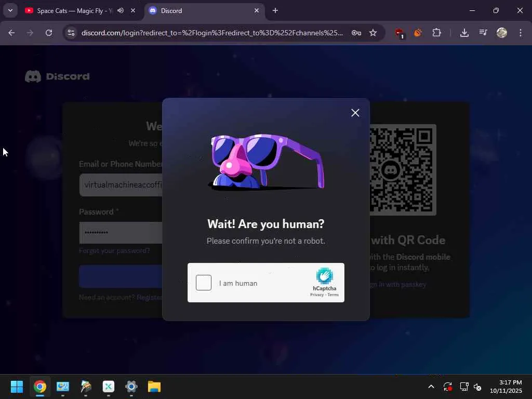Click the "Sign in with passkey" link
Viewport: 532px width, 399px height.
point(397,285)
